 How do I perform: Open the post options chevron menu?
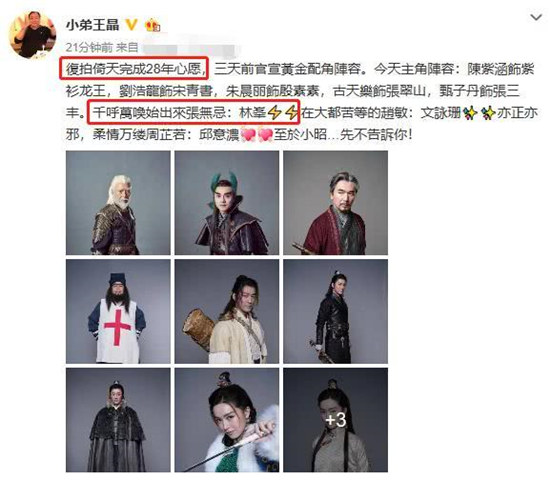coord(536,17)
